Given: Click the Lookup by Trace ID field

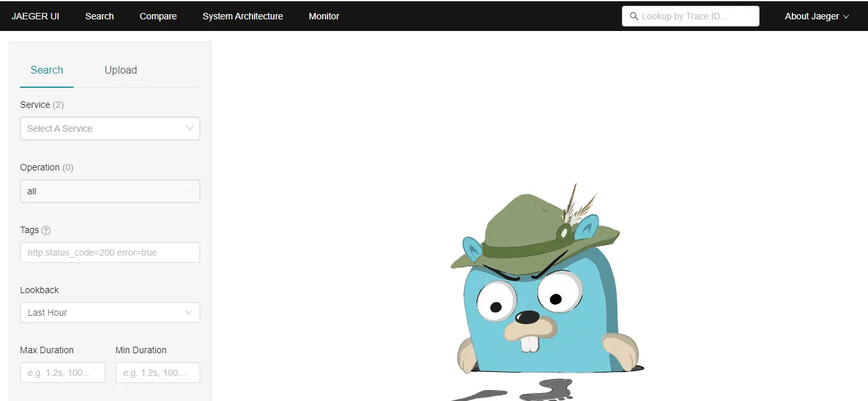Looking at the screenshot, I should click(690, 16).
